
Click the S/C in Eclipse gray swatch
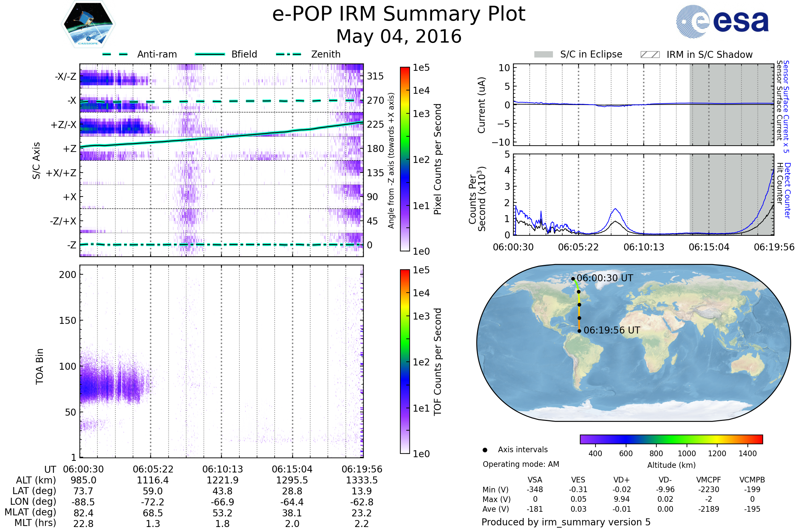point(543,55)
